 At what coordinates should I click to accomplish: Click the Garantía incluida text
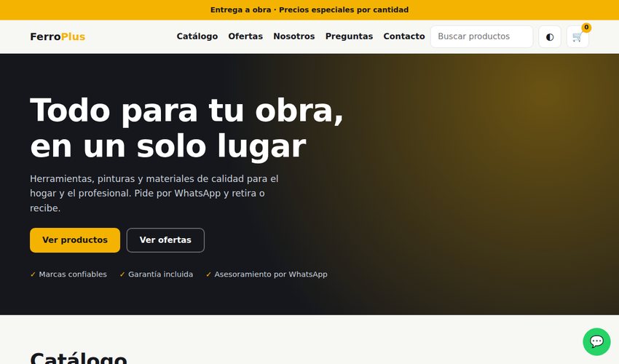pyautogui.click(x=157, y=274)
